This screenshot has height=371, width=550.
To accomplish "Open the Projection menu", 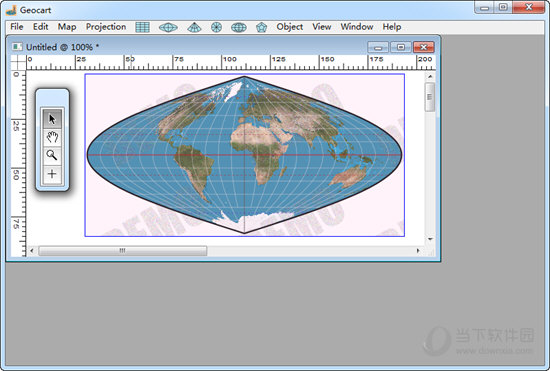I will click(x=106, y=27).
